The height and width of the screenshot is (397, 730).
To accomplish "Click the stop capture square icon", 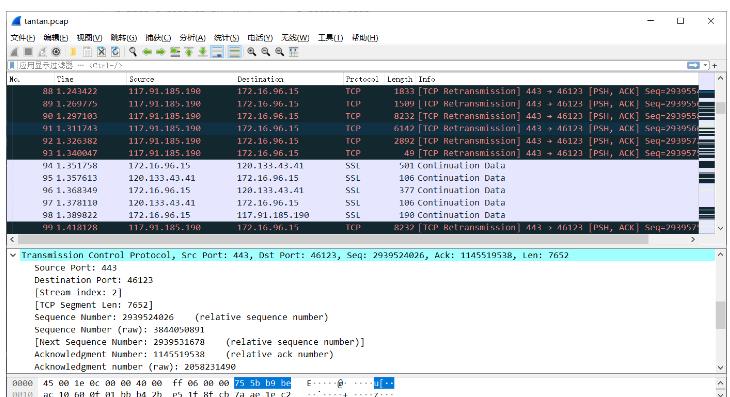I will (28, 52).
